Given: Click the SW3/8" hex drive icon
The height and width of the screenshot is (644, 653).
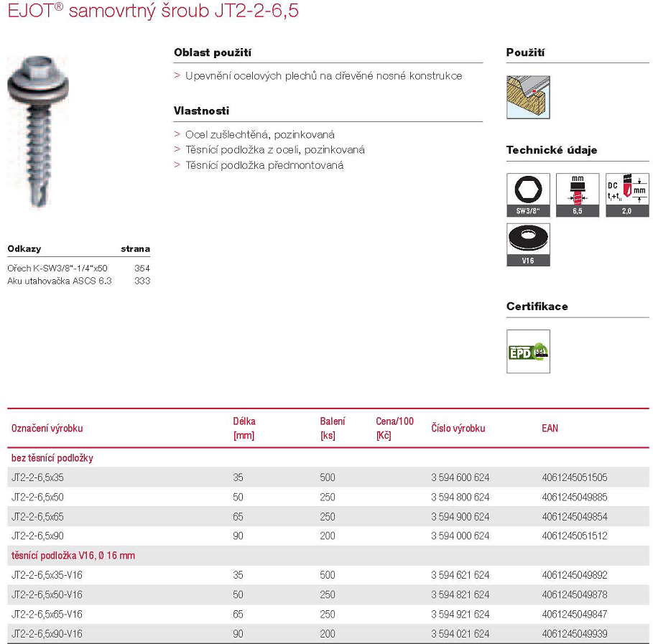Looking at the screenshot, I should click(x=528, y=195).
